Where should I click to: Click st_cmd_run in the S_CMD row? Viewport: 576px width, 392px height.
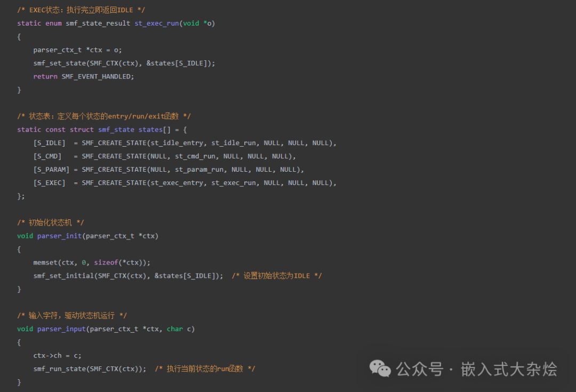pos(195,156)
